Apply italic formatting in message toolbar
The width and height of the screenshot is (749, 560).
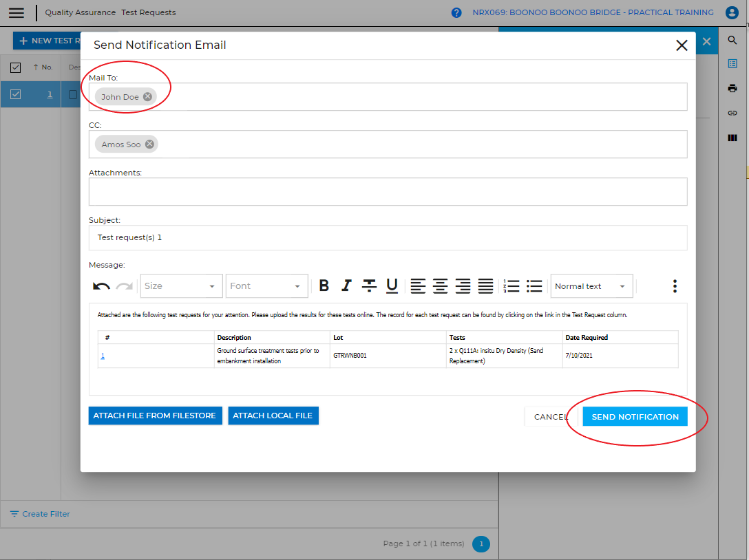(346, 286)
